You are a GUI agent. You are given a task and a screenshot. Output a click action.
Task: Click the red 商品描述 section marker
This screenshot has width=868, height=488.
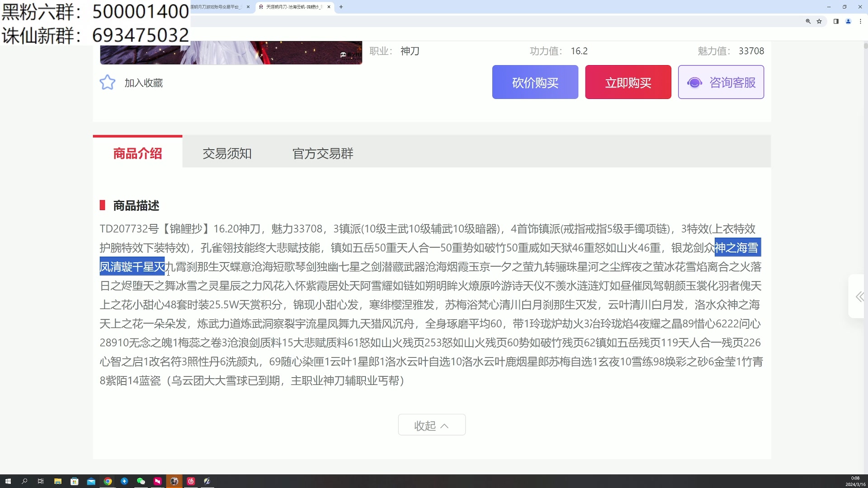point(102,205)
